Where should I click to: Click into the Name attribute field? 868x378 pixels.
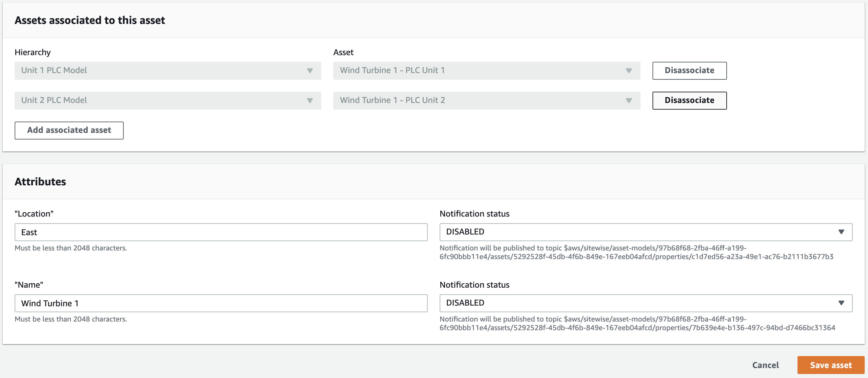pyautogui.click(x=221, y=303)
